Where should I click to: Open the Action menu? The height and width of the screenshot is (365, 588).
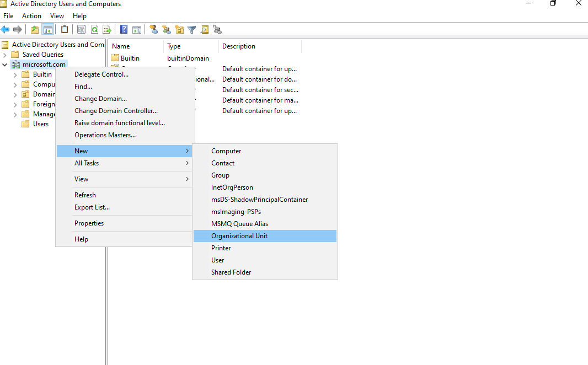(x=31, y=16)
